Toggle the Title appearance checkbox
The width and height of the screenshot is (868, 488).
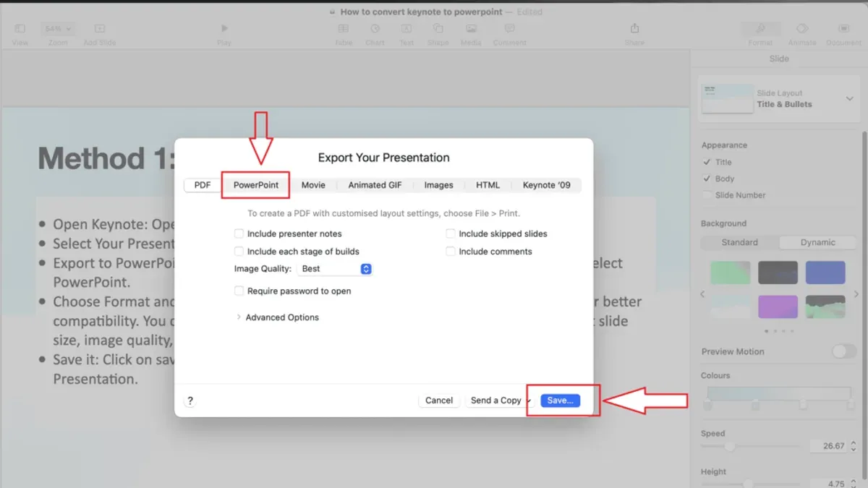click(x=707, y=162)
